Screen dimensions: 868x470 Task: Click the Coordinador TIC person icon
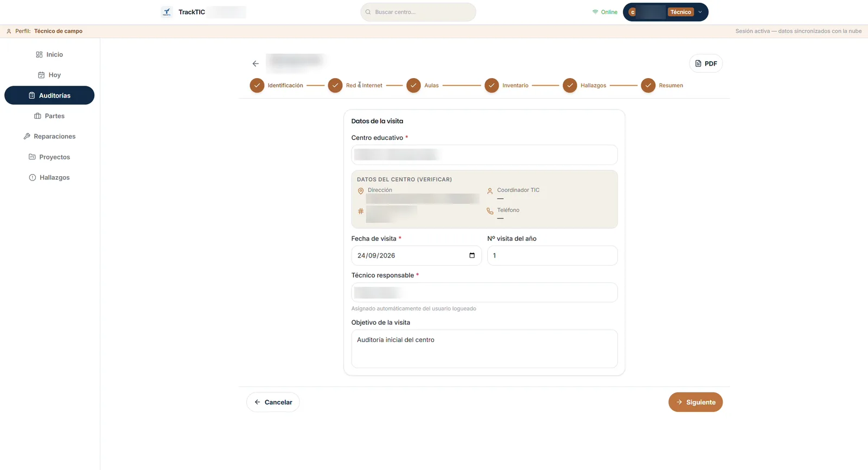490,191
